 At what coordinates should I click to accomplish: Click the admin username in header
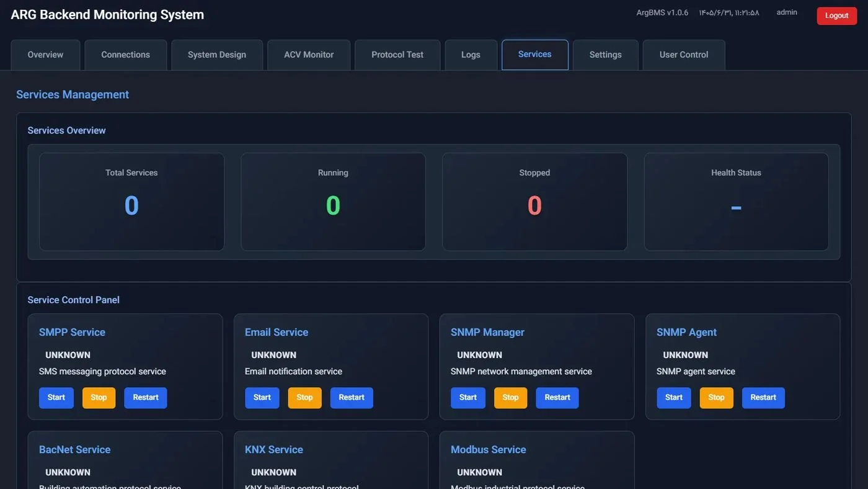pos(787,12)
